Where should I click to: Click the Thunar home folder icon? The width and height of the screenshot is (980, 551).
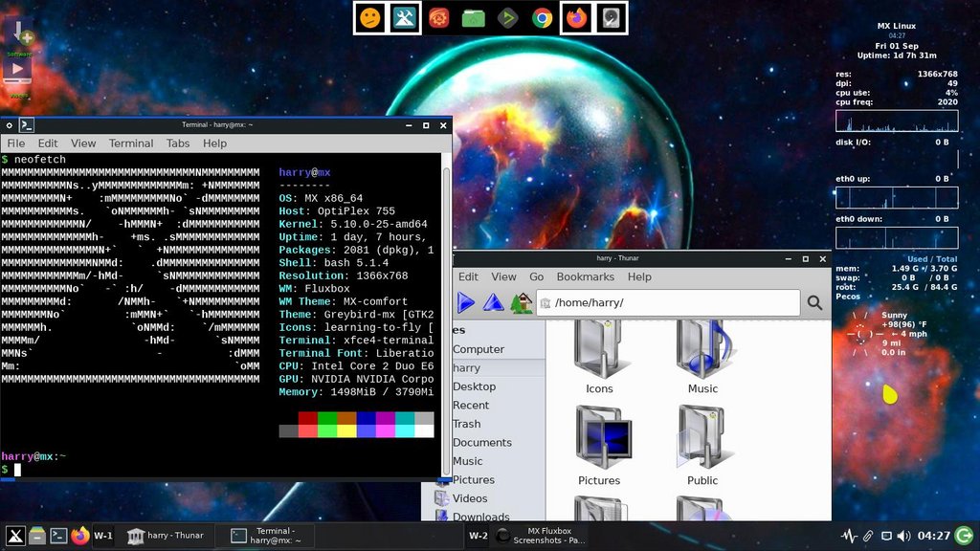[x=521, y=302]
